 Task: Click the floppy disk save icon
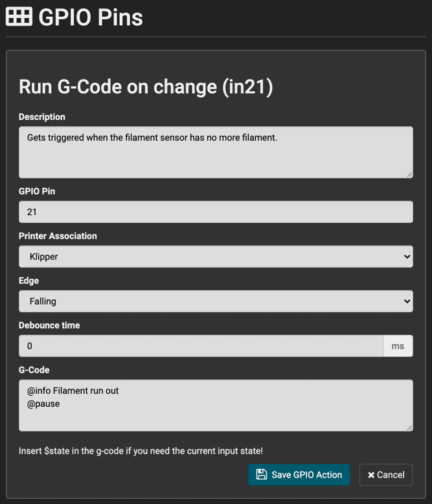pyautogui.click(x=261, y=474)
